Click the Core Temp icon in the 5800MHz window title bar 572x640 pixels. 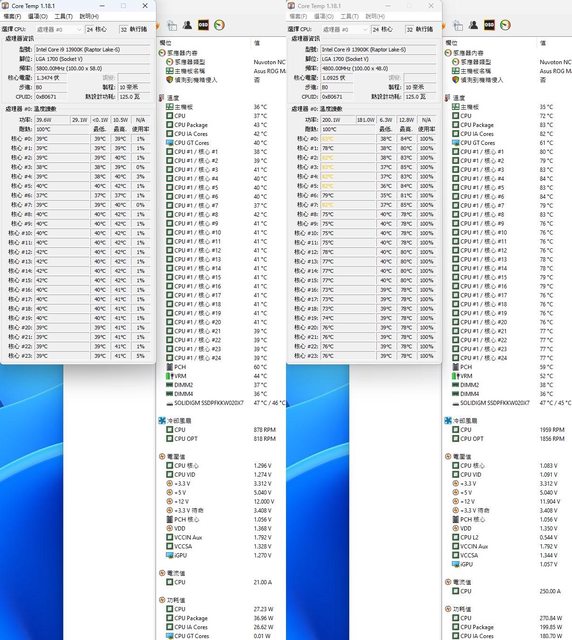click(5, 6)
